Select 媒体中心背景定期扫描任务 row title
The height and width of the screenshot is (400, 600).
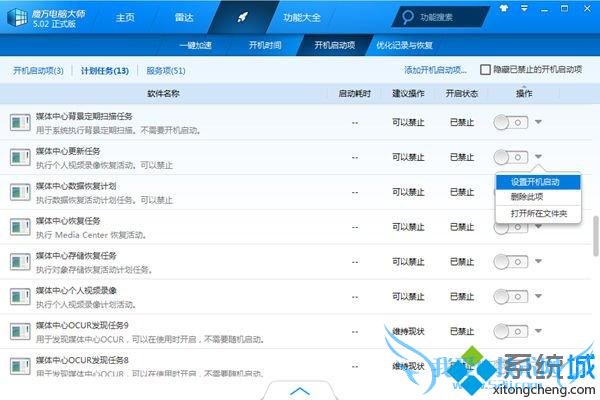(x=84, y=116)
